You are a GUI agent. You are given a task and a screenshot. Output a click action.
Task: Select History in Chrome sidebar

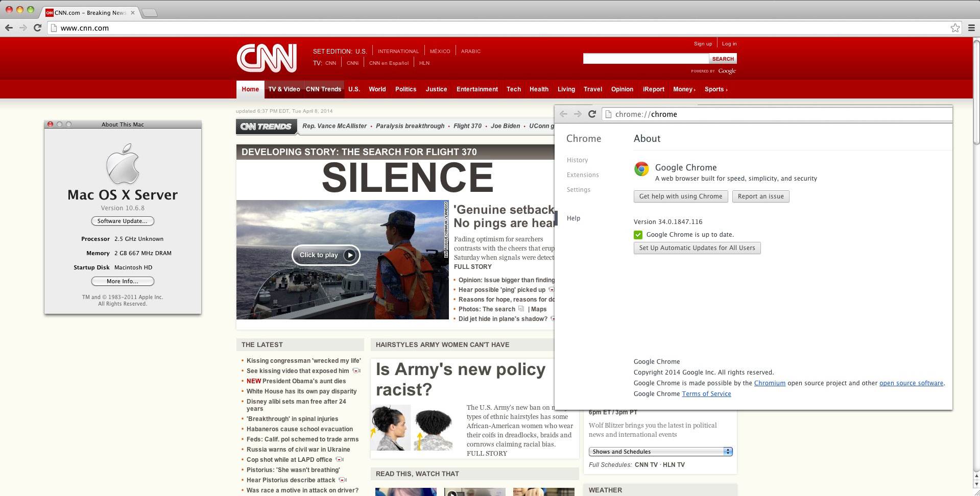(577, 160)
